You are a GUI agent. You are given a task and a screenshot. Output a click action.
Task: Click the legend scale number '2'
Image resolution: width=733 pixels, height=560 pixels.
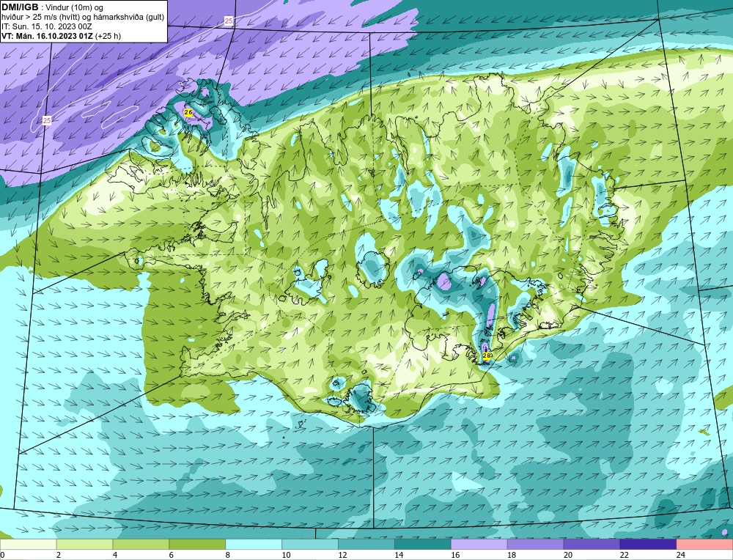coord(59,555)
